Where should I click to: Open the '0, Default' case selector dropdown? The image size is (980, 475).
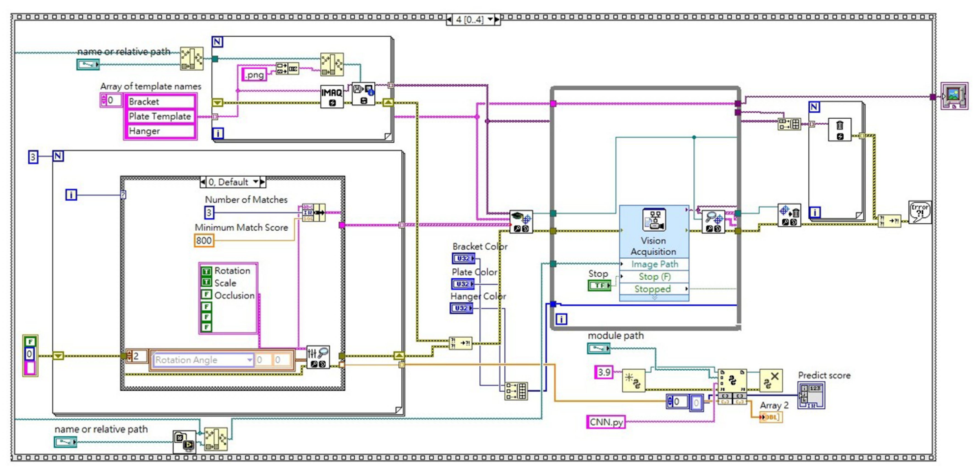click(x=256, y=182)
